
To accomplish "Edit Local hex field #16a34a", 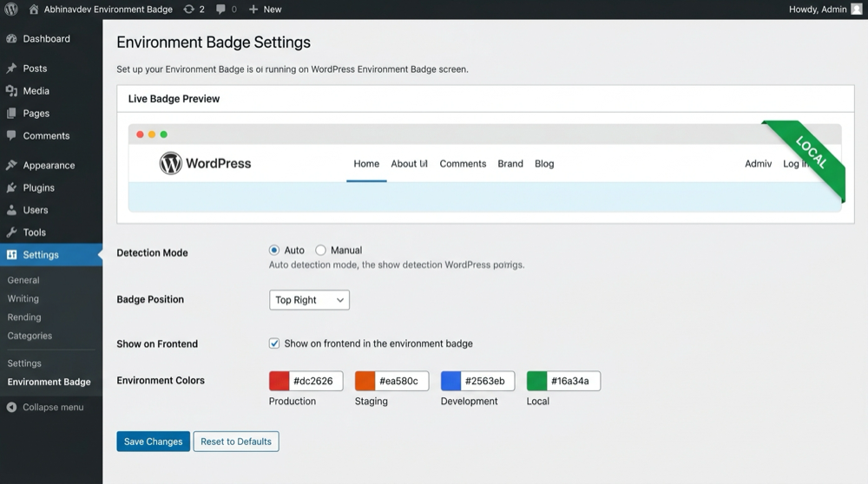I will pos(574,381).
